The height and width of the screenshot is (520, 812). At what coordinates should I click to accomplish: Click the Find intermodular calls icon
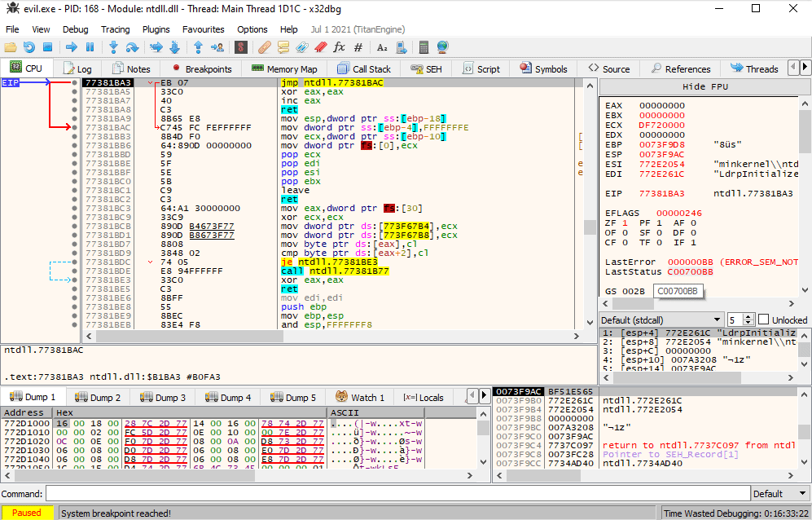coord(402,48)
